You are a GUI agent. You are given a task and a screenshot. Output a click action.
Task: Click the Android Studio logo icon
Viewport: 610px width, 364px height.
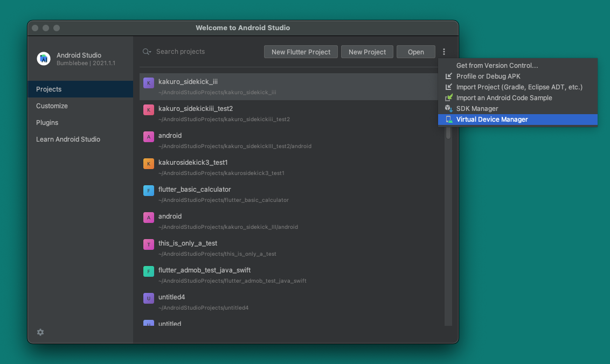(x=44, y=59)
